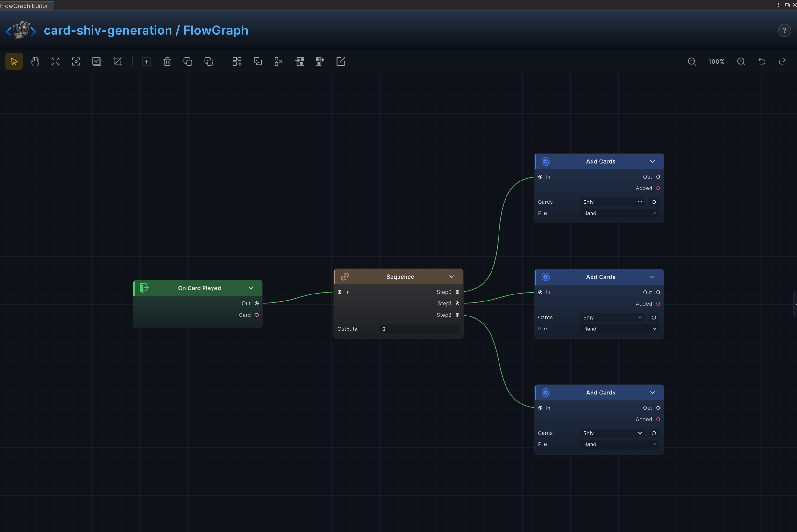797x532 pixels.
Task: Click the zoom in magnifier
Action: [741, 61]
